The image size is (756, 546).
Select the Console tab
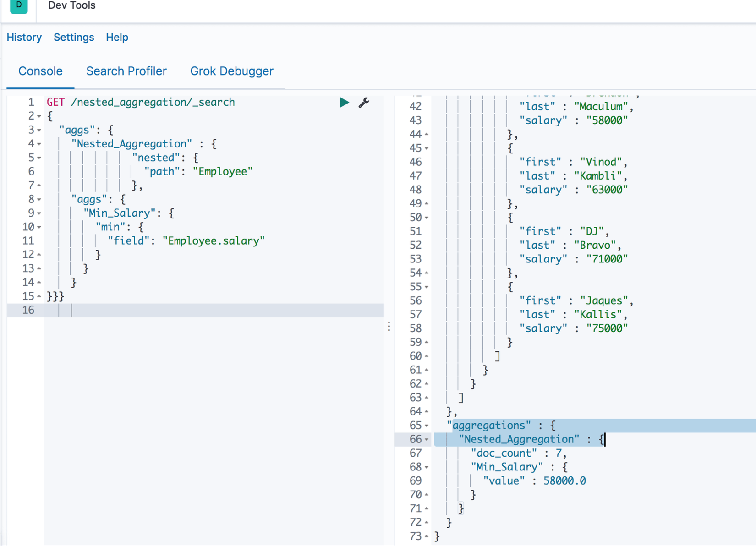[x=40, y=71]
